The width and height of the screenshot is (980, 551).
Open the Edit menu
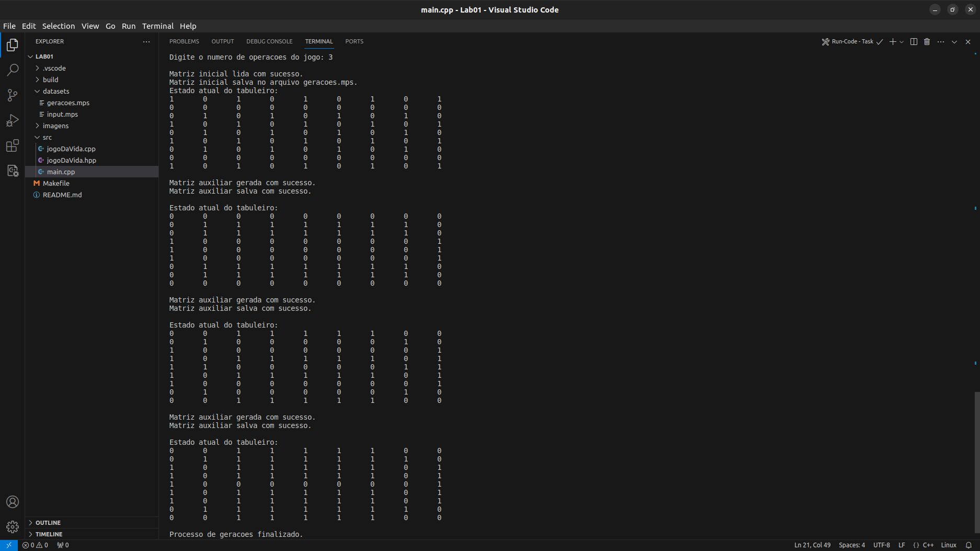point(29,26)
